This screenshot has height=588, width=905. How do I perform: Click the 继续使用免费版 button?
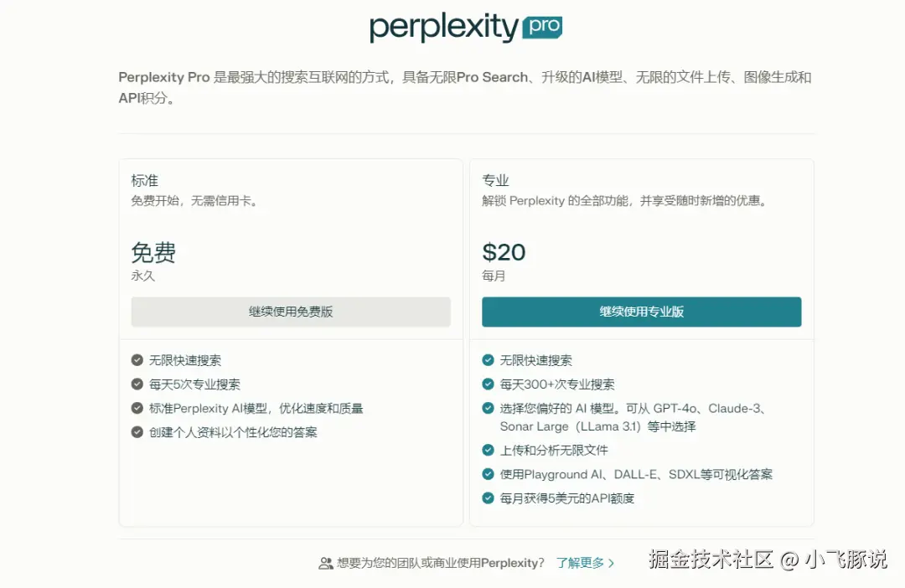point(291,312)
